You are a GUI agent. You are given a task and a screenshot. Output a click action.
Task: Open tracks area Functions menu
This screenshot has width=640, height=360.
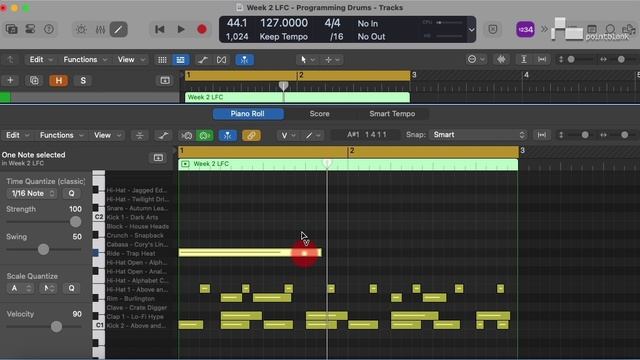point(85,60)
